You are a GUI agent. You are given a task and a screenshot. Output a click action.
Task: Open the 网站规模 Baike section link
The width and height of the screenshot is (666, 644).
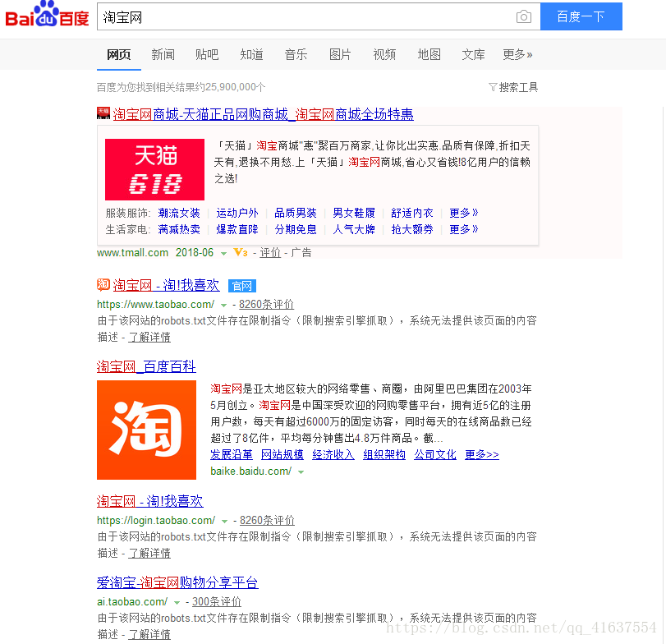tap(282, 454)
